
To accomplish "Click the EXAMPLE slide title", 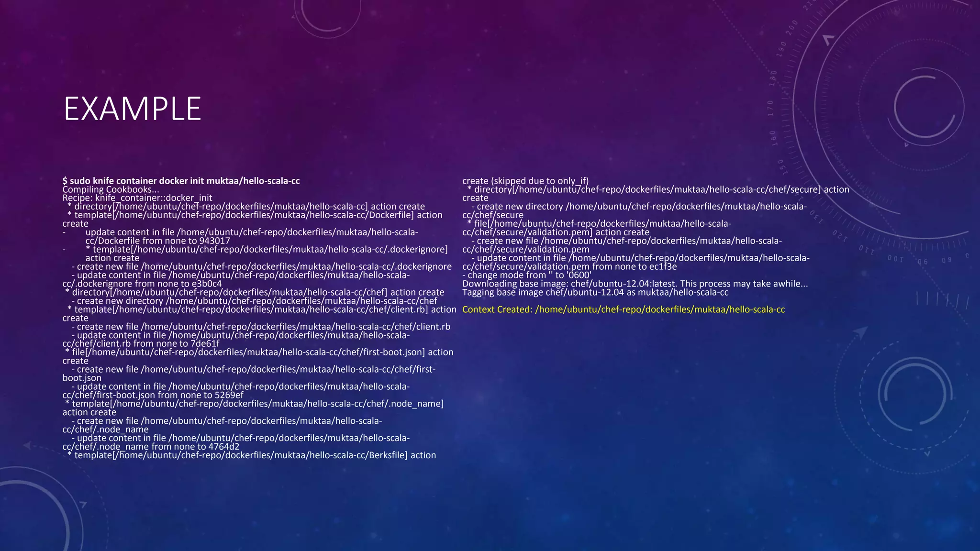I will 132,109.
